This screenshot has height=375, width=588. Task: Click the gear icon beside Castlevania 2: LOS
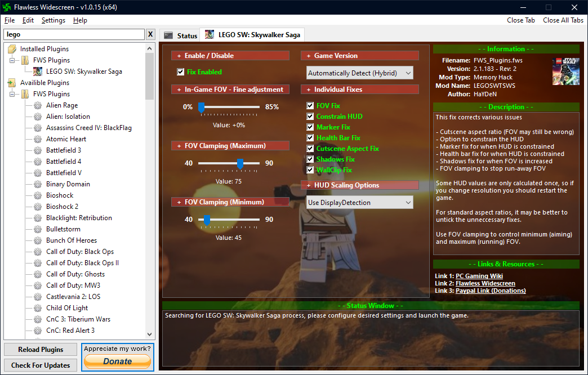tap(38, 297)
